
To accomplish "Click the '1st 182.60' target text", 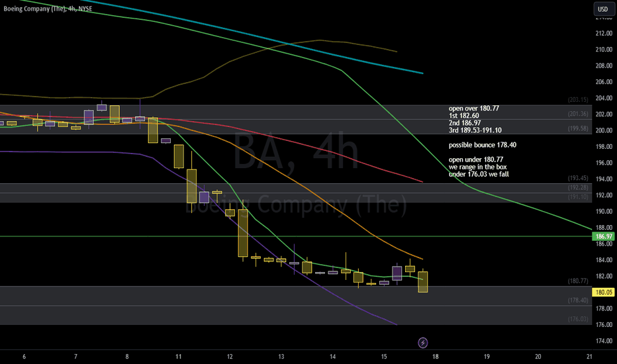I will [464, 116].
